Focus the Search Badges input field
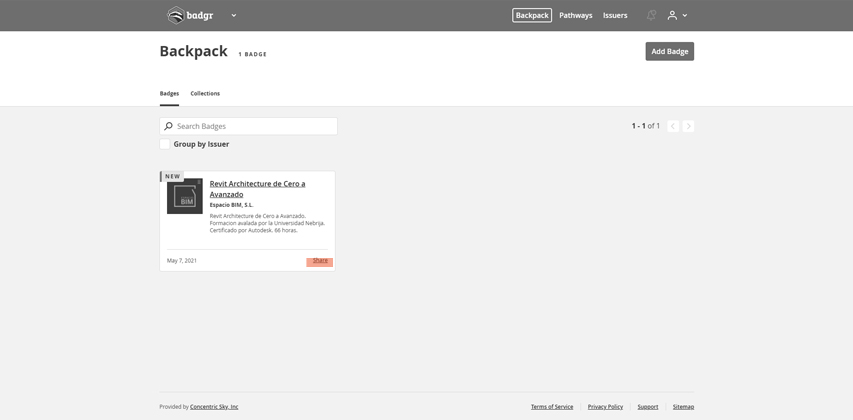 tap(249, 126)
